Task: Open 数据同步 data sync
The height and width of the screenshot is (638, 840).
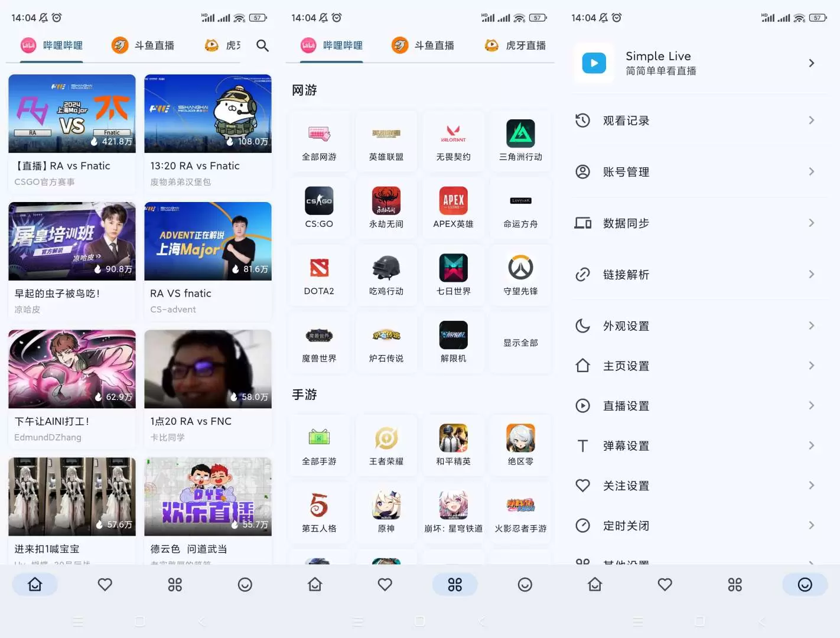Action: (700, 223)
